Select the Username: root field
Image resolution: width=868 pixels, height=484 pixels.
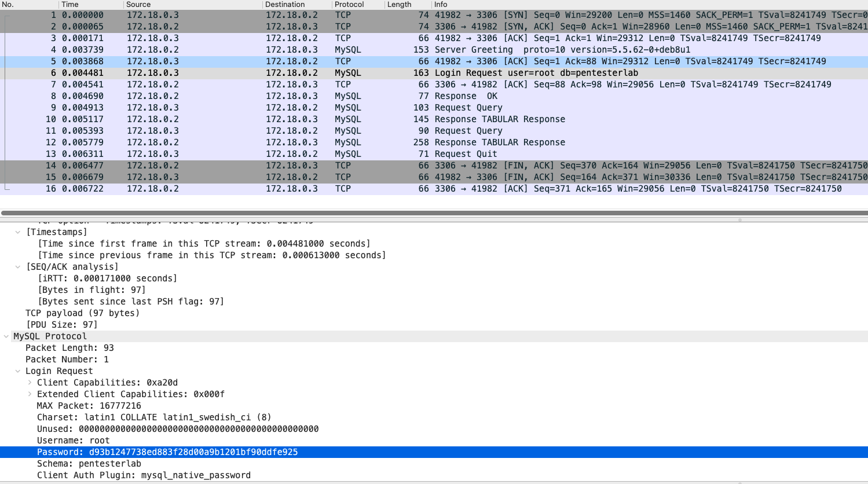pos(74,441)
